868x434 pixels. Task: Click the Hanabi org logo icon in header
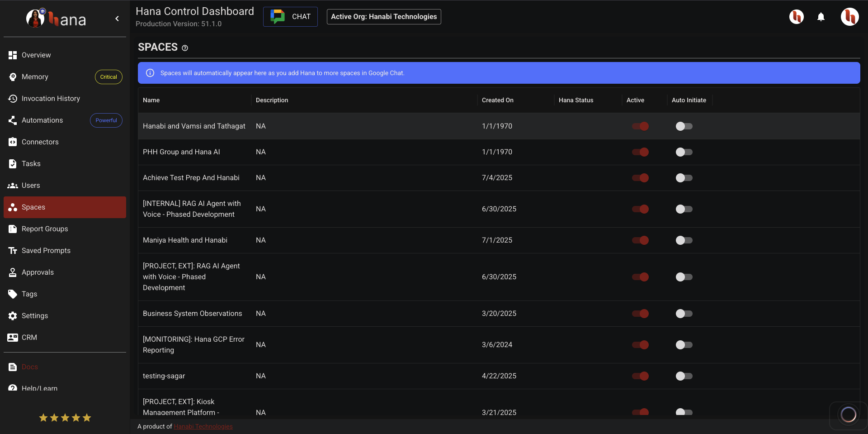tap(797, 17)
